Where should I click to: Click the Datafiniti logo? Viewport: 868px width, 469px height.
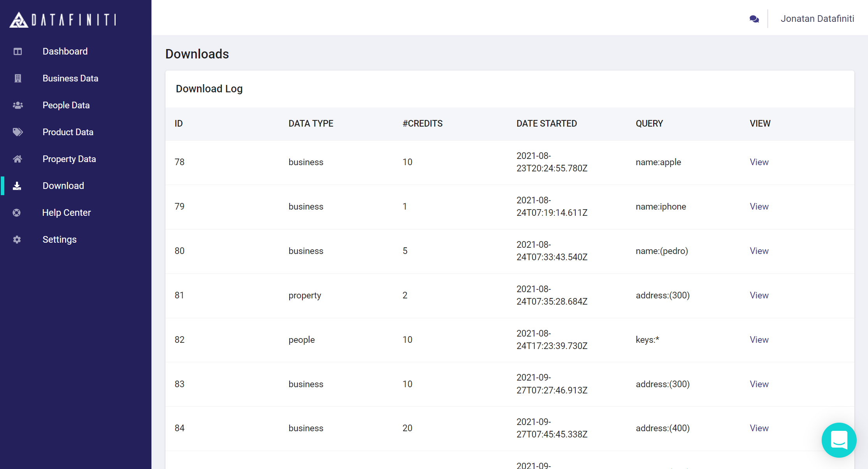[x=63, y=19]
